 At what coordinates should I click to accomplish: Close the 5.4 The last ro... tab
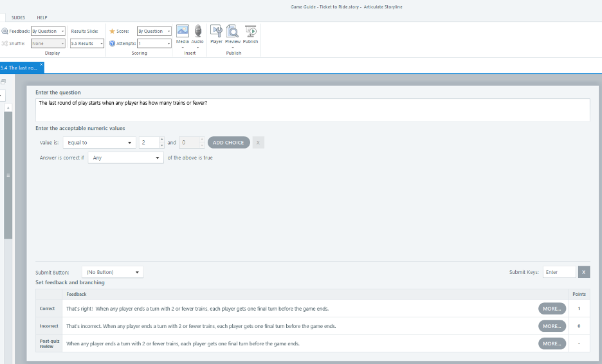[x=41, y=64]
